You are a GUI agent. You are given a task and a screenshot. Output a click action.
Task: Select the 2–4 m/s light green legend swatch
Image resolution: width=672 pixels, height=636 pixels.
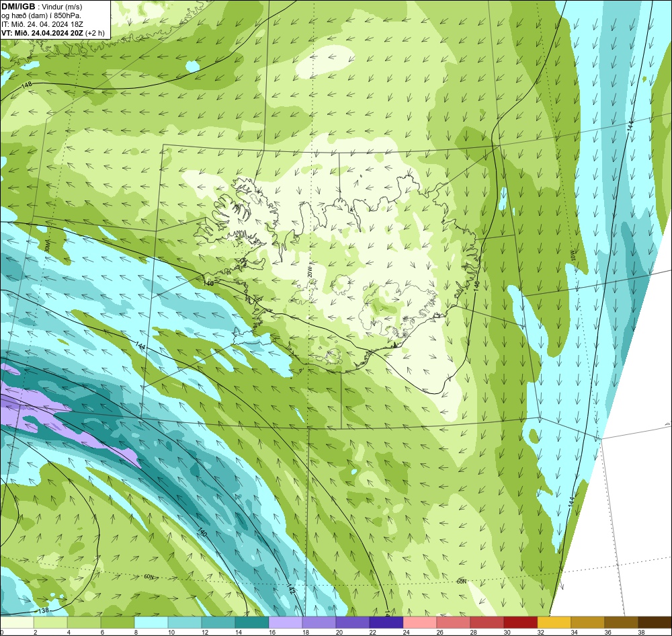[x=50, y=623]
